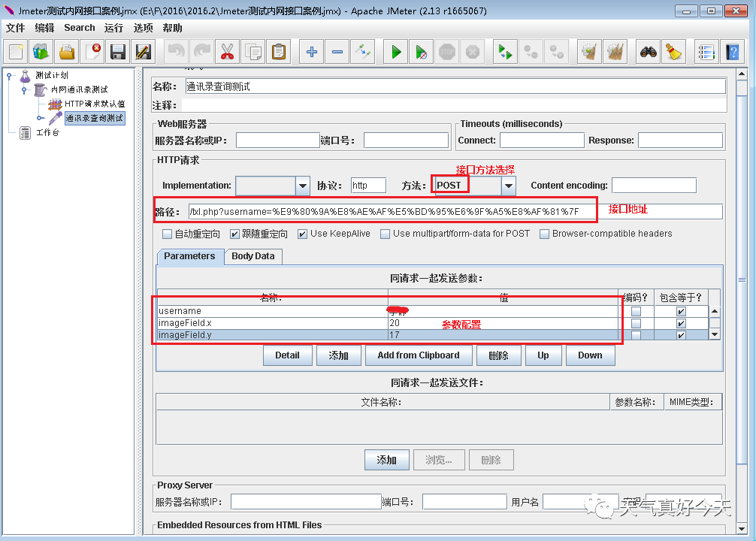
Task: Click parameters table scroll up arrow
Action: (715, 311)
